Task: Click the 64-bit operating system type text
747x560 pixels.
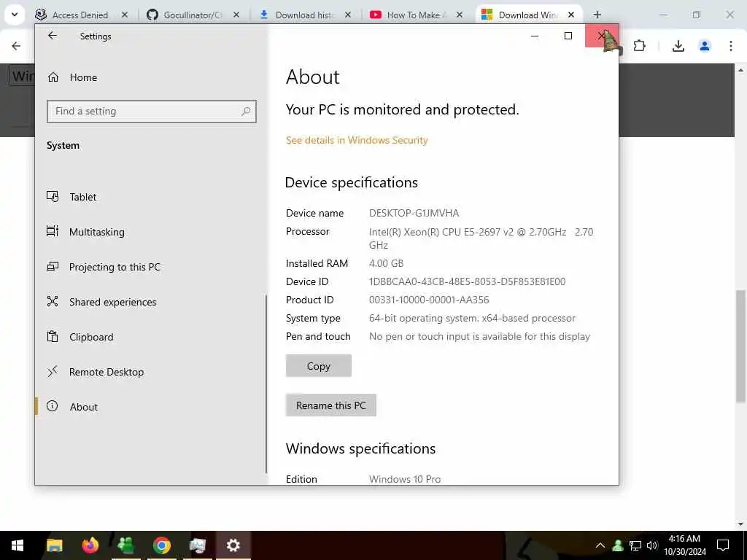Action: pos(472,318)
